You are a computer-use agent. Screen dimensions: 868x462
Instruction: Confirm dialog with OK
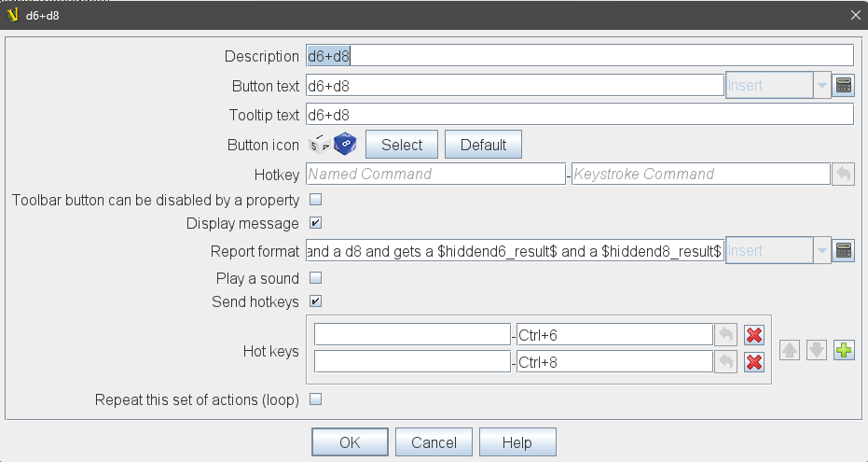click(x=350, y=442)
